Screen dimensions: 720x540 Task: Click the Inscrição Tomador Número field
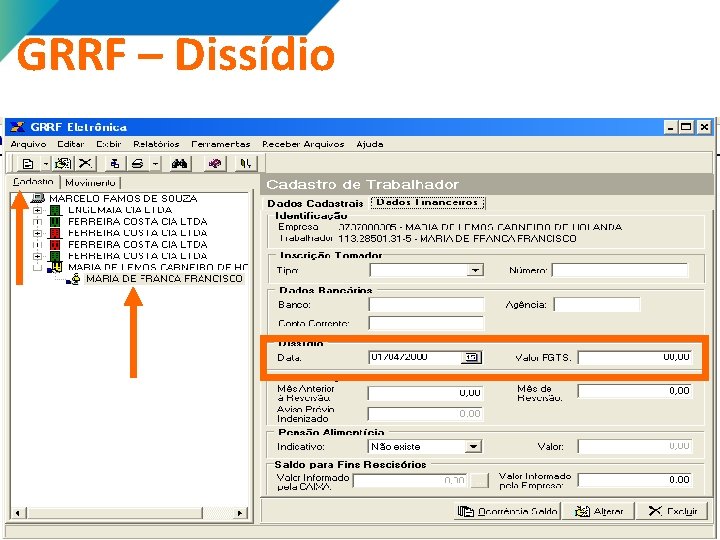(x=619, y=270)
